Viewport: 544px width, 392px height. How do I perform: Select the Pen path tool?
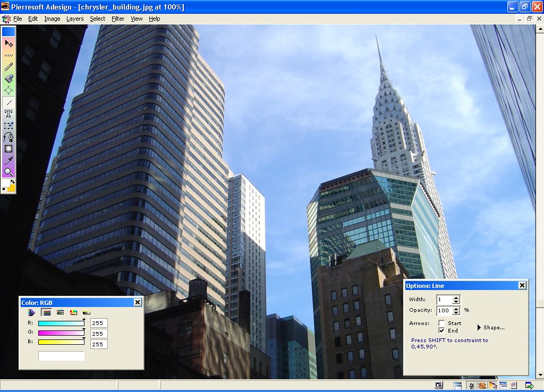(8, 137)
